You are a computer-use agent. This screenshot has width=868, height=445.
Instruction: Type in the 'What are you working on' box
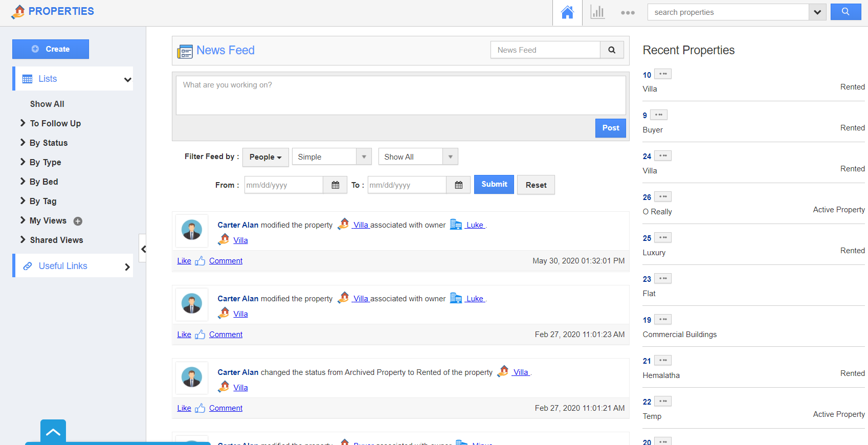pos(400,96)
